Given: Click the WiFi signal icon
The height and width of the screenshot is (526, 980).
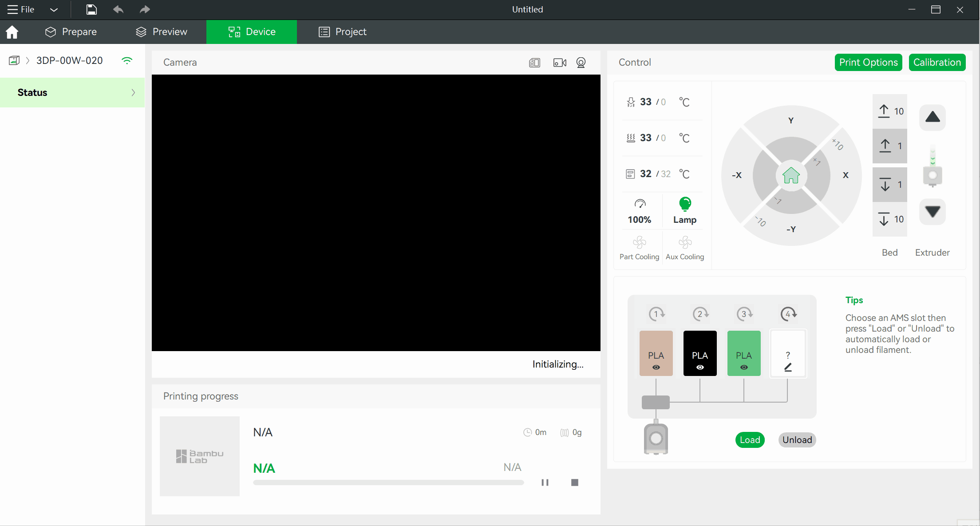Looking at the screenshot, I should pos(127,60).
